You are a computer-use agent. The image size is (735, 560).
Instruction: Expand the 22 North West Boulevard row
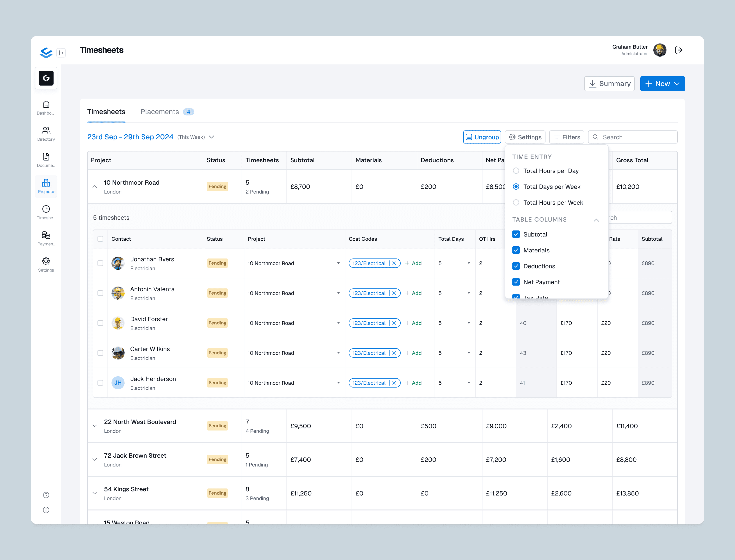click(x=95, y=426)
